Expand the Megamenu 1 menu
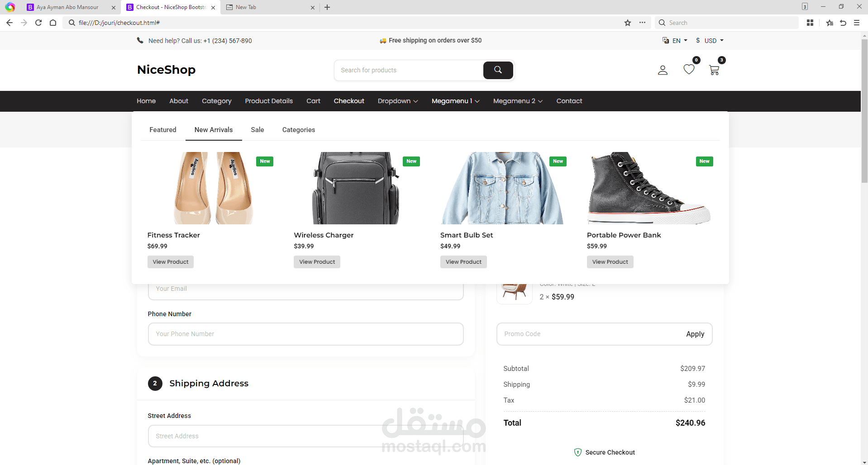 [456, 101]
